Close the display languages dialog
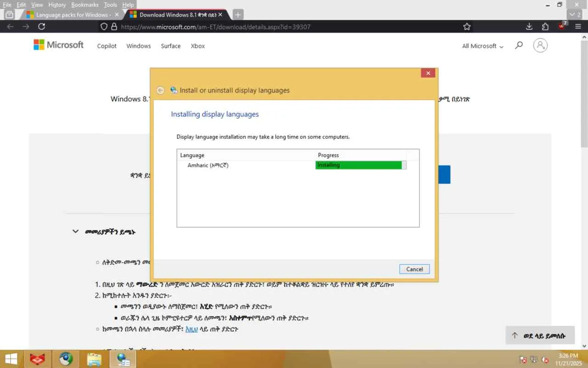This screenshot has width=588, height=368. click(x=428, y=73)
